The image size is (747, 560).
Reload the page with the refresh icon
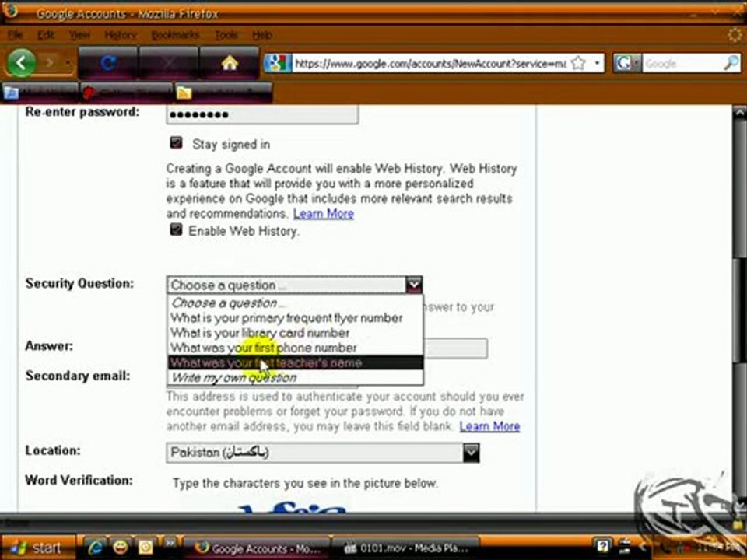click(107, 62)
